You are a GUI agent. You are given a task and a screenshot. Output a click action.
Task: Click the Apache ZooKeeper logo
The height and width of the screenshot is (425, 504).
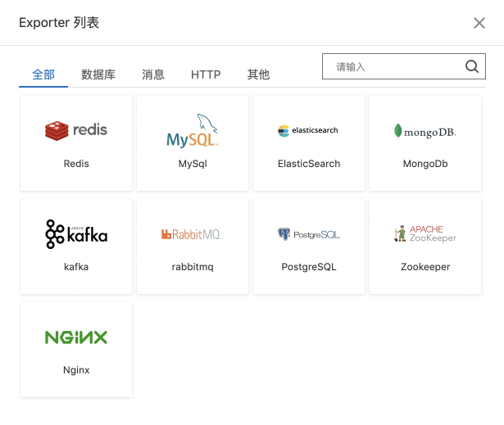pos(425,234)
